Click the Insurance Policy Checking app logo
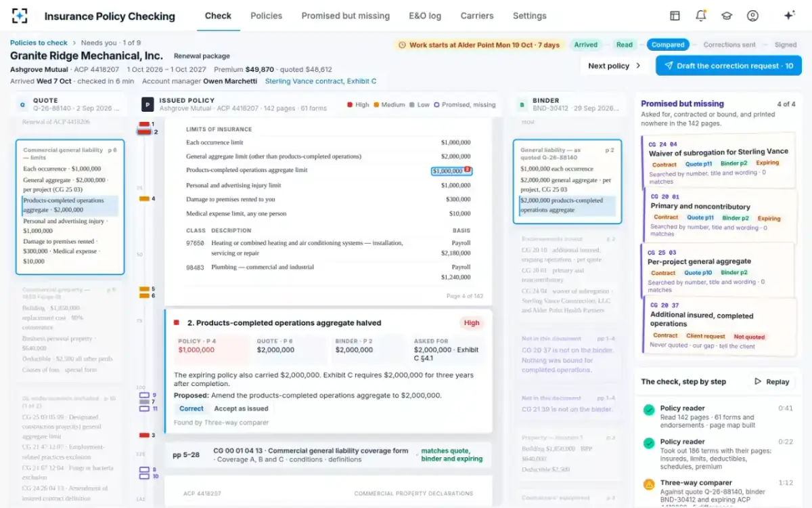 tap(20, 16)
